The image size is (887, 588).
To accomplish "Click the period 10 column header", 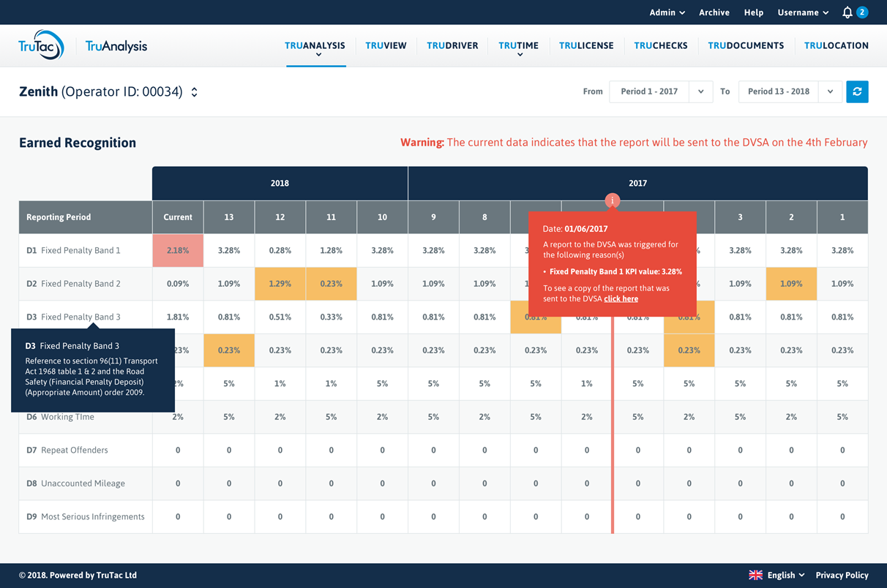I will (383, 217).
